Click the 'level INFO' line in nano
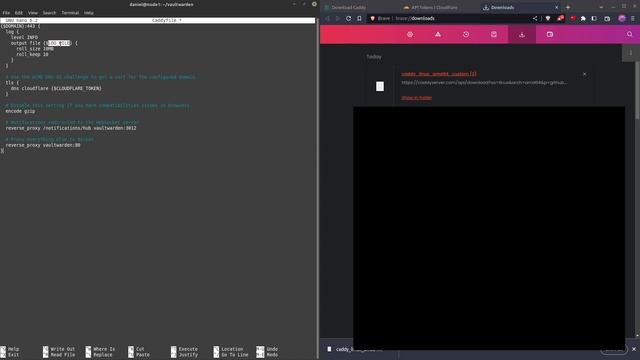Screen dimensions: 640x360 (x=24, y=37)
